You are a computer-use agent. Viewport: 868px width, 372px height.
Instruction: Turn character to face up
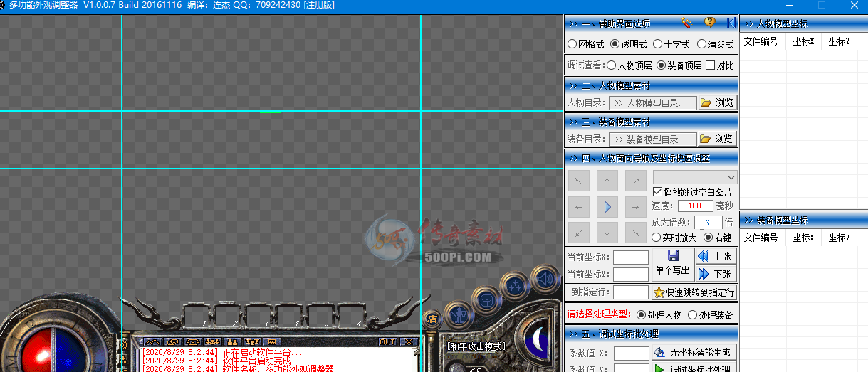[607, 181]
